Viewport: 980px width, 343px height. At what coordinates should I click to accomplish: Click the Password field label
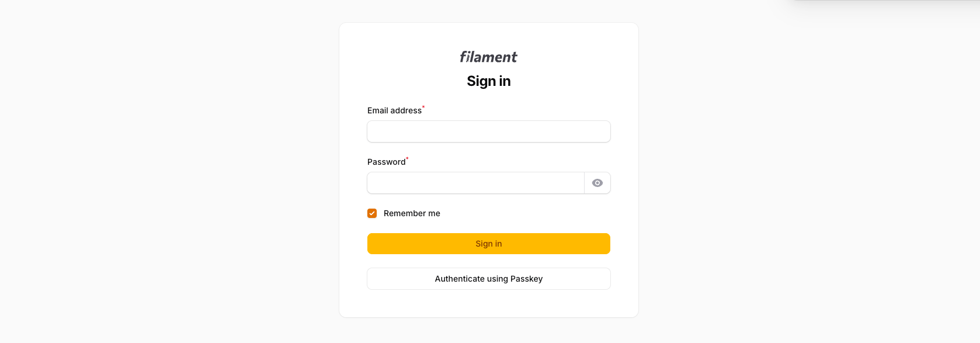point(387,162)
